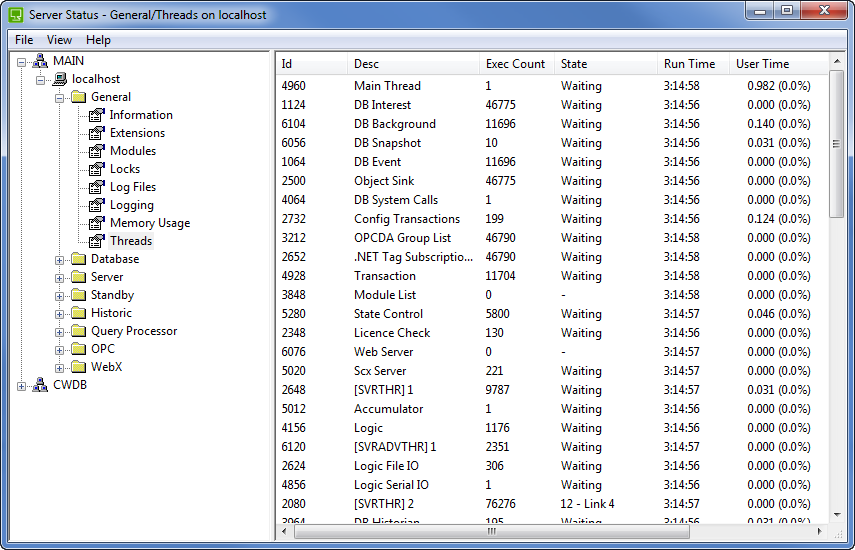855x550 pixels.
Task: Click the Database folder icon
Action: click(78, 259)
